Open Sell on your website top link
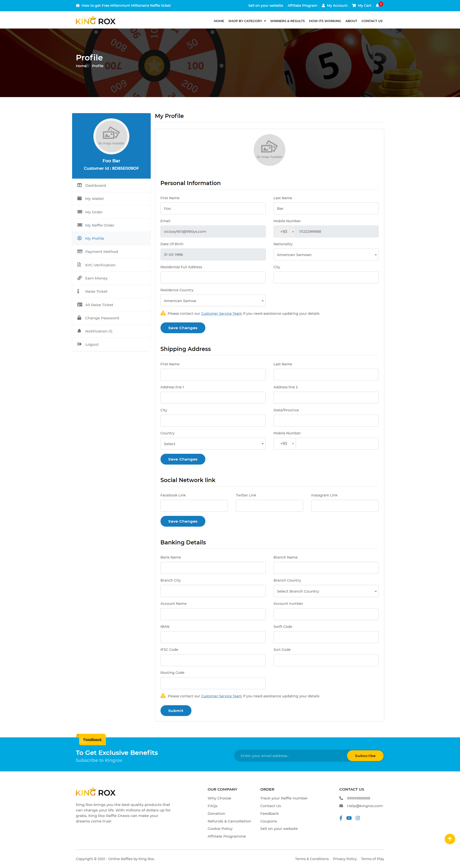460x868 pixels. click(265, 5)
